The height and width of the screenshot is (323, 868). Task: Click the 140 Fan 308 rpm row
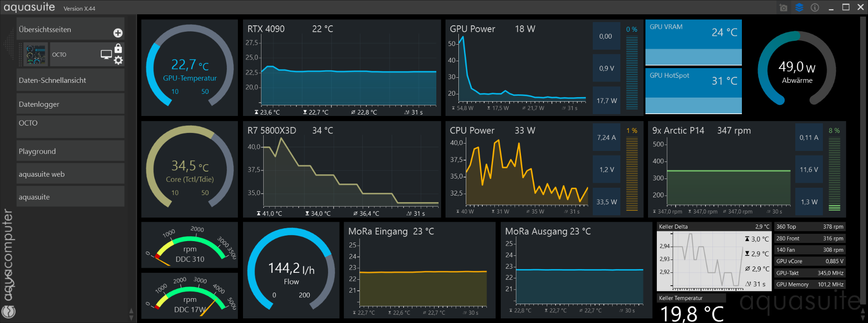point(810,250)
